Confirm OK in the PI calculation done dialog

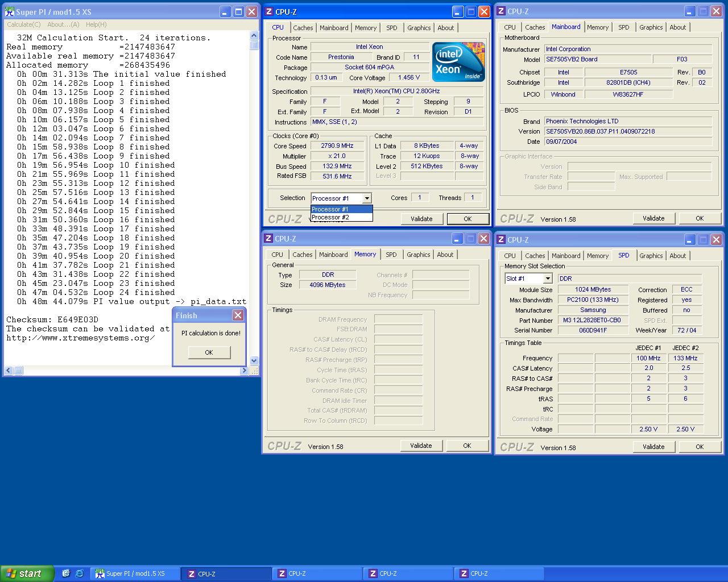point(209,352)
